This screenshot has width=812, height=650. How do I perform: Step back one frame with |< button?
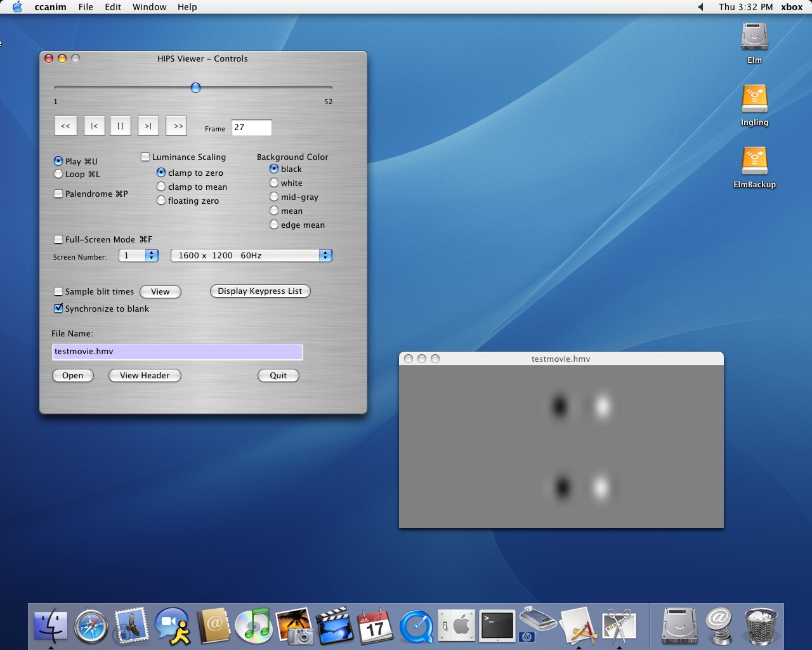click(94, 126)
